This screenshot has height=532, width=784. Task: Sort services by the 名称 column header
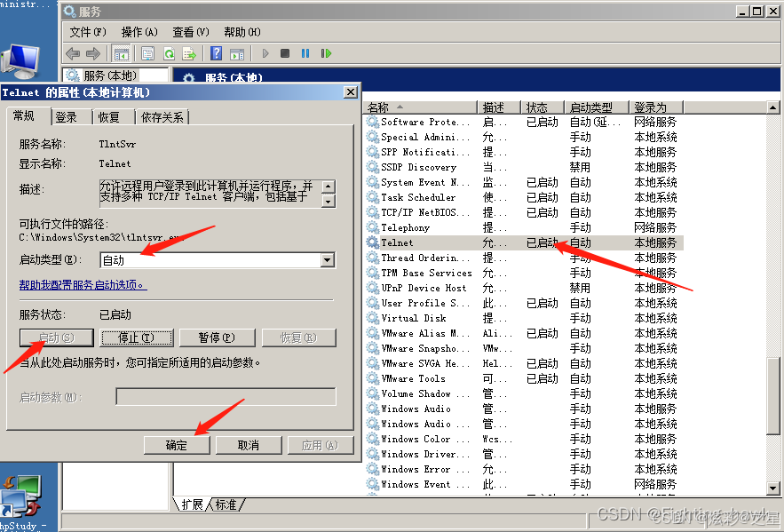[421, 107]
